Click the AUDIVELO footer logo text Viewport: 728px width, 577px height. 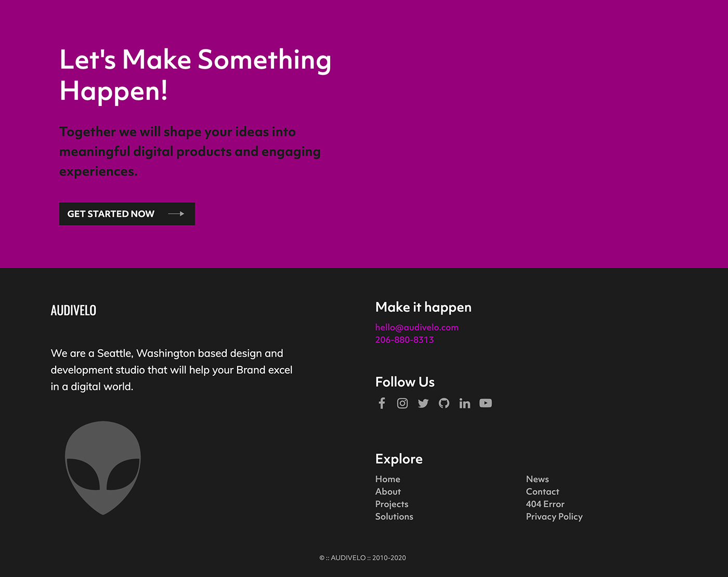pos(73,310)
